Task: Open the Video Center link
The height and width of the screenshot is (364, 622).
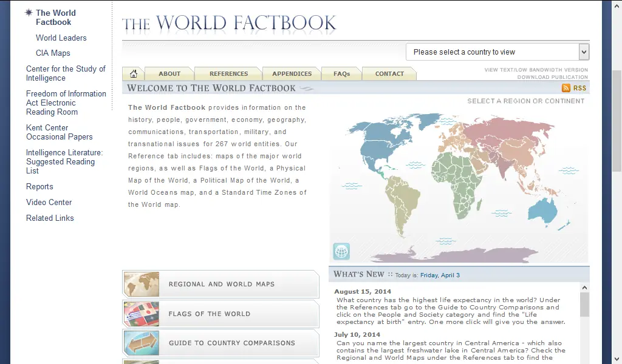Action: tap(49, 202)
